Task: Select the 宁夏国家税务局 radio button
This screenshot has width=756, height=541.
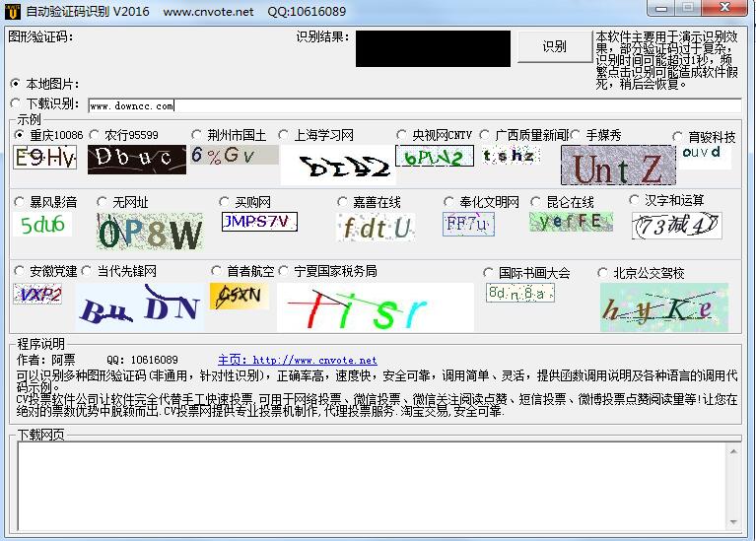Action: [x=284, y=271]
